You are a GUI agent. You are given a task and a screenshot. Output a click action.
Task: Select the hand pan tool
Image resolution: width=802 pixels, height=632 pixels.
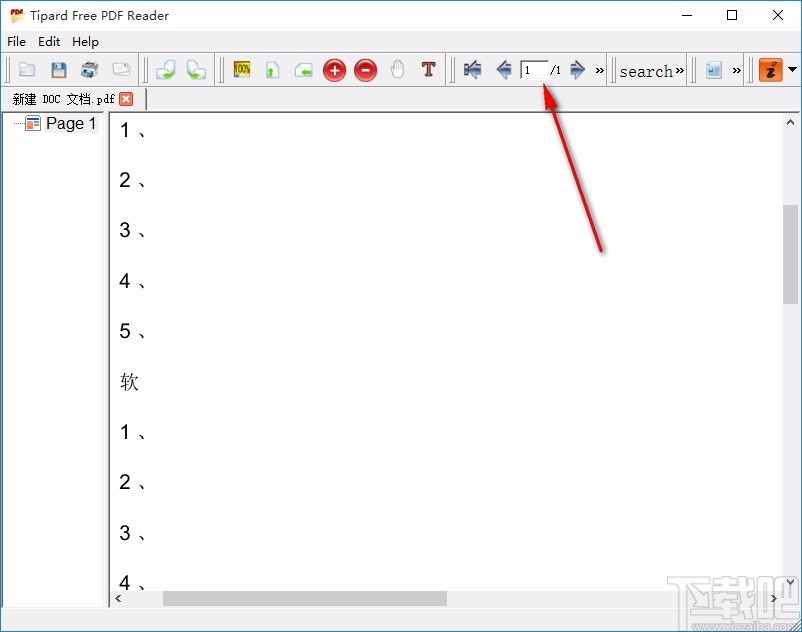point(397,70)
